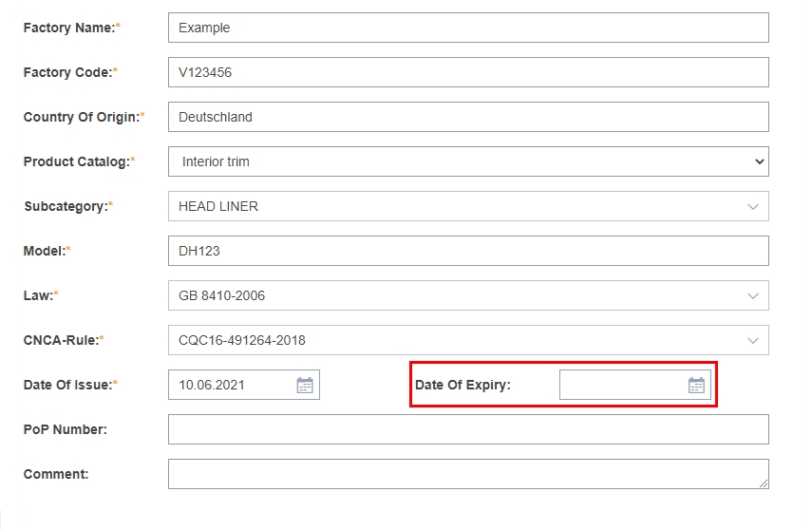This screenshot has height=530, width=812.
Task: Click the empty Date Of Expiry field
Action: (635, 385)
